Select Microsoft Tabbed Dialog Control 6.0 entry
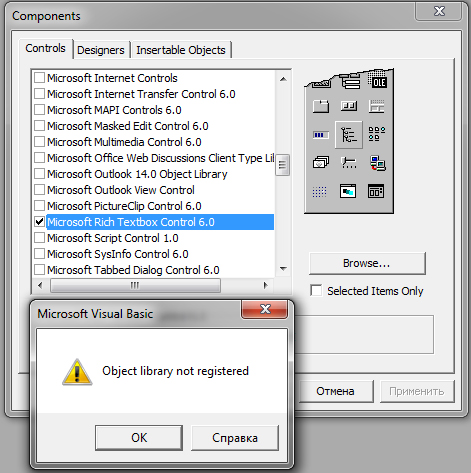Screen dimensions: 471x473 133,270
